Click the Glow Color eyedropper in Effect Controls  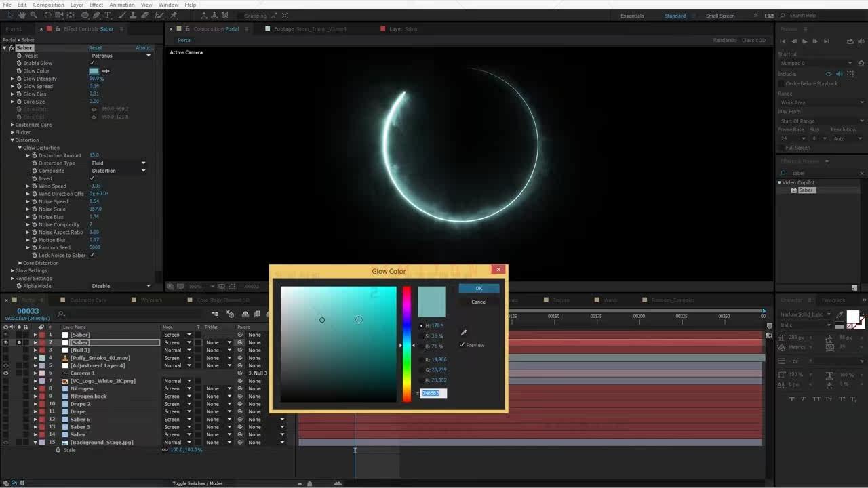106,71
